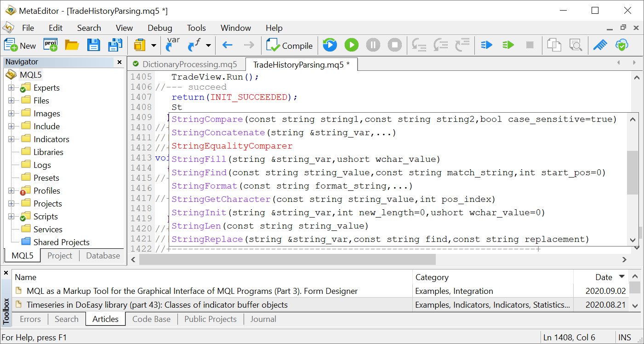Screen dimensions: 644x344
Task: Click the copy documents toolbar icon
Action: coord(554,45)
